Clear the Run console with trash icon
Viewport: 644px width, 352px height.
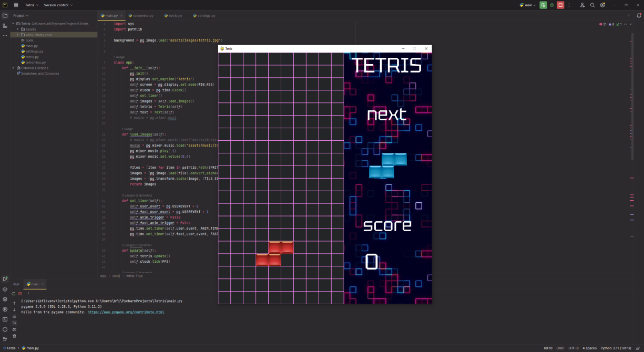(14, 336)
